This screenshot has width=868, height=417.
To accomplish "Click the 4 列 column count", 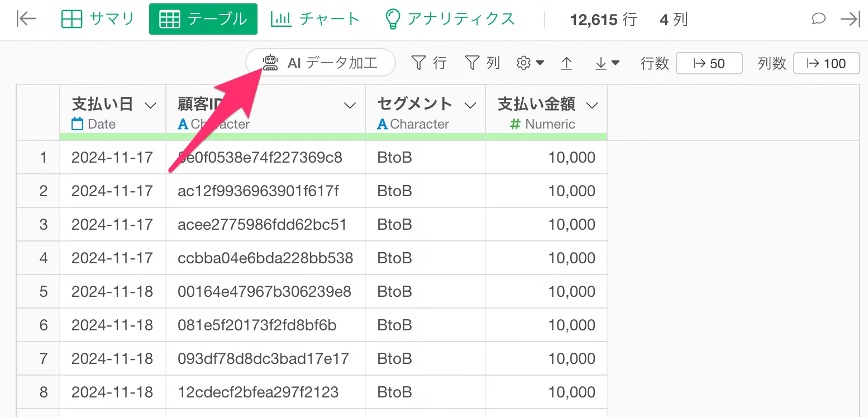I will [674, 20].
